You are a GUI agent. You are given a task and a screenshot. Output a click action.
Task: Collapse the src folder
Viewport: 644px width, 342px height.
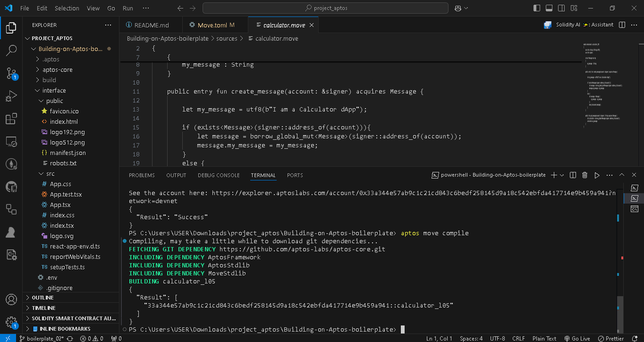click(x=50, y=173)
